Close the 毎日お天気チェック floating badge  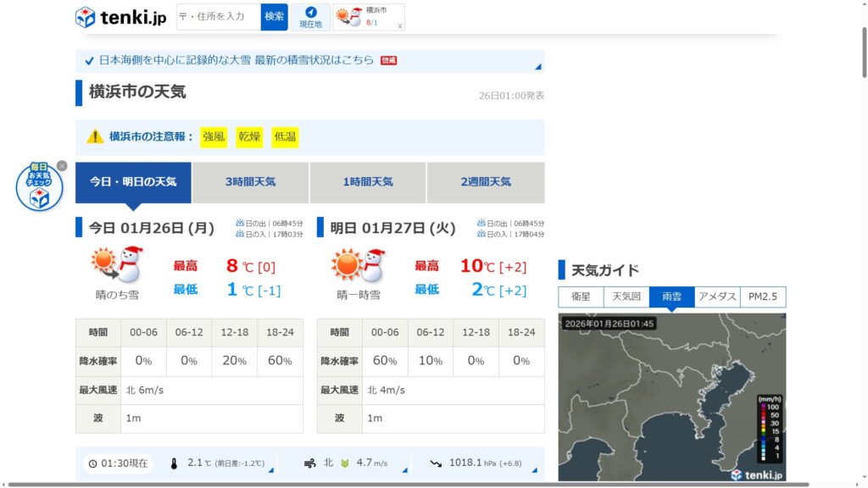click(x=62, y=166)
